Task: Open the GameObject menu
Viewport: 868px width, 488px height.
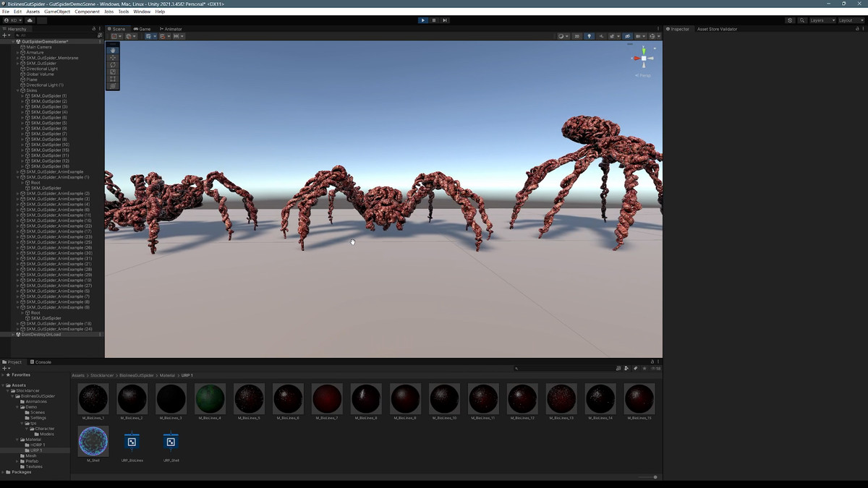Action: pyautogui.click(x=57, y=12)
